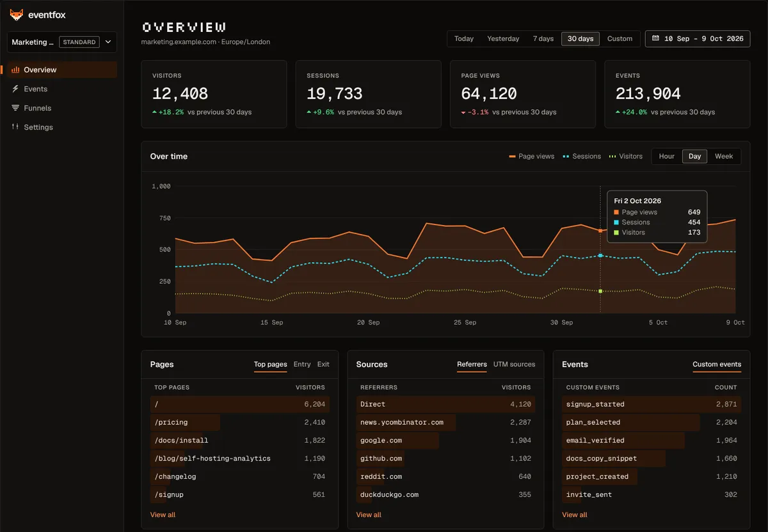Click the green Visitors swatch in tooltip
The image size is (768, 532).
coord(616,233)
